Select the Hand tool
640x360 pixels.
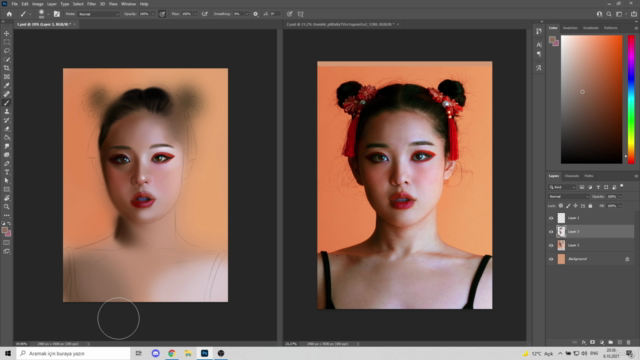pyautogui.click(x=7, y=198)
